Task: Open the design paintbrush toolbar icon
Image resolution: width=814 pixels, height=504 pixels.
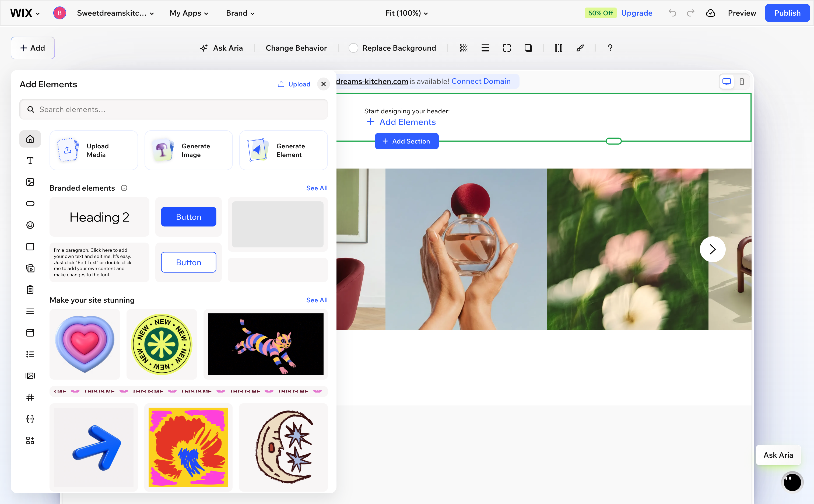Action: (x=580, y=48)
